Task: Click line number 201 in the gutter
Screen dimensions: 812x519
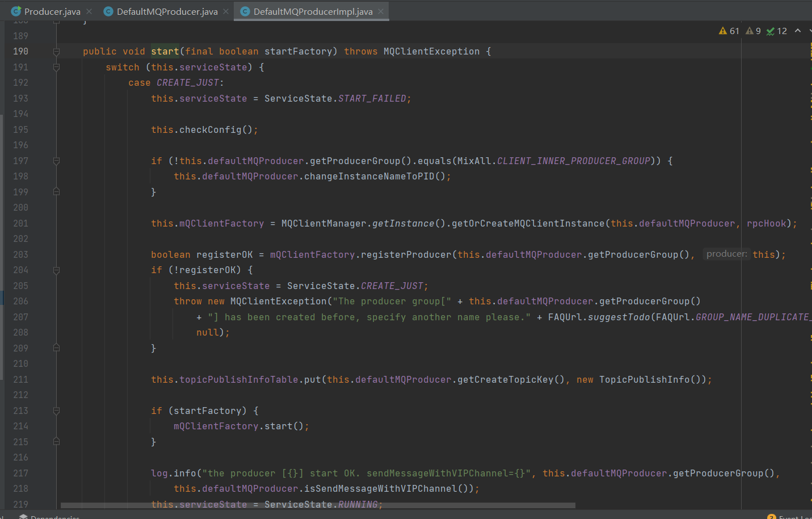Action: click(x=20, y=224)
